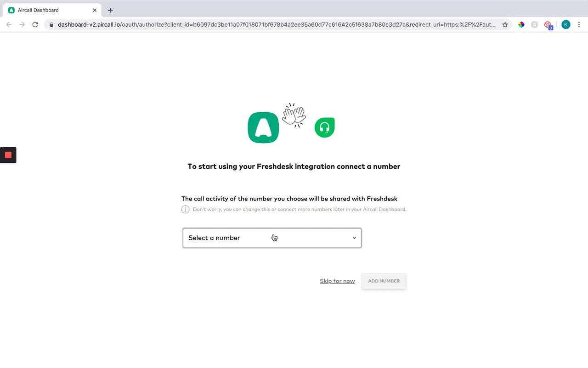Open the Chrome profile avatar K
The width and height of the screenshot is (588, 368).
click(566, 24)
